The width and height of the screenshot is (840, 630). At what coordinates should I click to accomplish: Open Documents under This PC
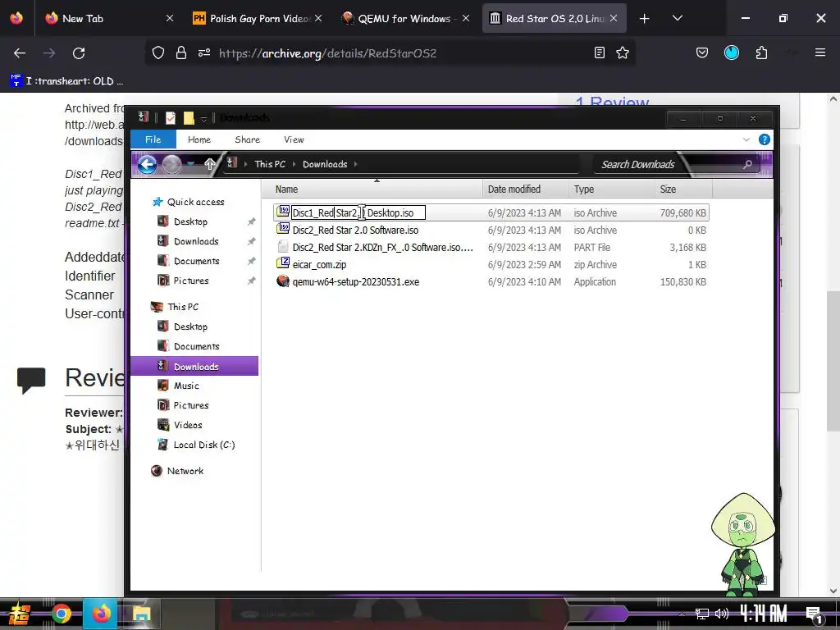196,347
